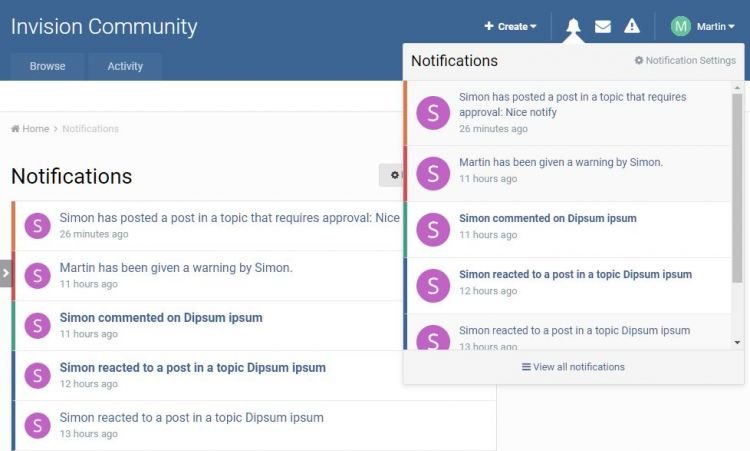Viewport: 750px width, 451px height.
Task: Click Simon avatar beside page 26 minutes ago item
Action: [x=37, y=226]
